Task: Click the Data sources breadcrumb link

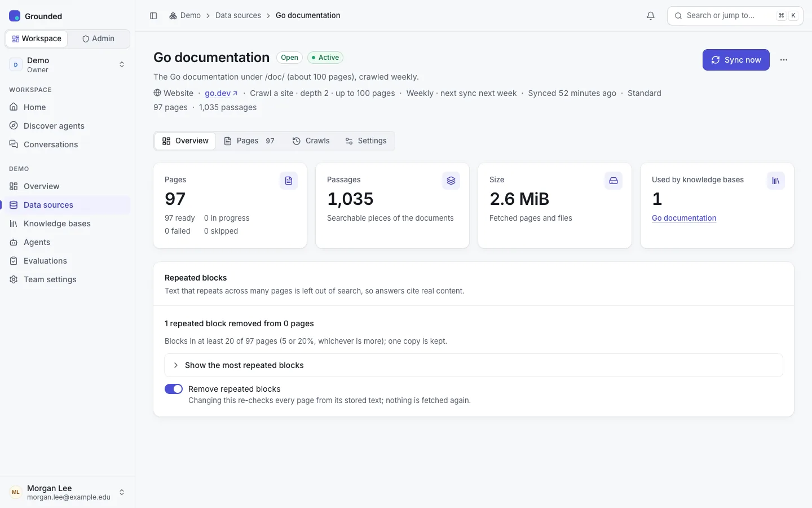Action: pyautogui.click(x=238, y=16)
